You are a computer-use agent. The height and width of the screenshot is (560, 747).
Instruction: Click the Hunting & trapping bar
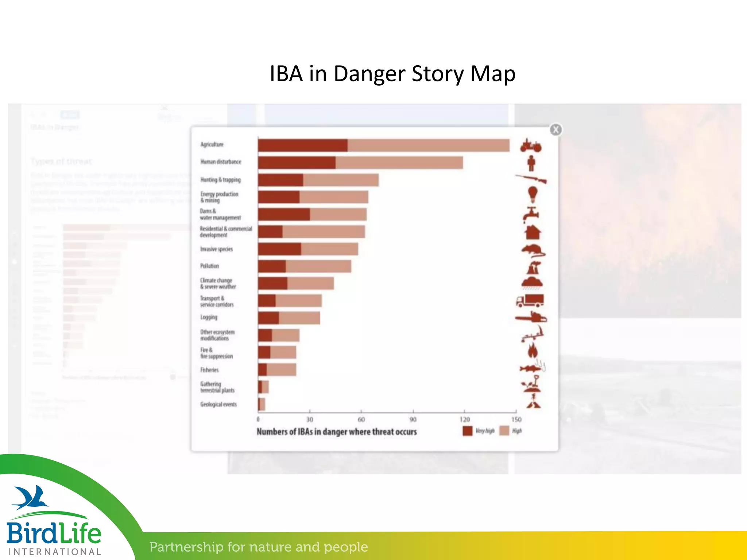[x=318, y=180]
